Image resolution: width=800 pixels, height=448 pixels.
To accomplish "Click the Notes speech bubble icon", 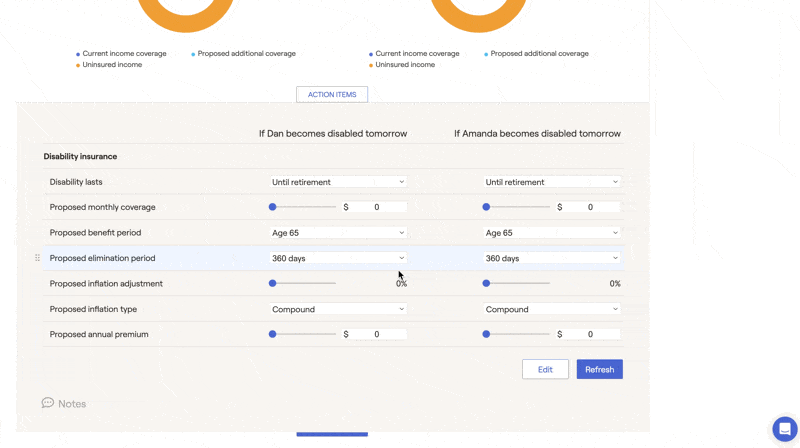I will [47, 403].
